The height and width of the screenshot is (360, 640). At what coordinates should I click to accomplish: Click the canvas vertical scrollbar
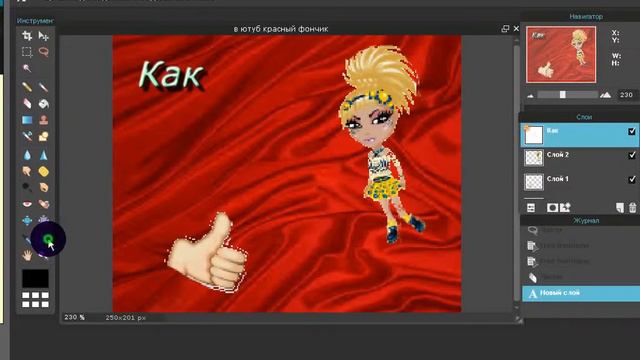[517, 173]
